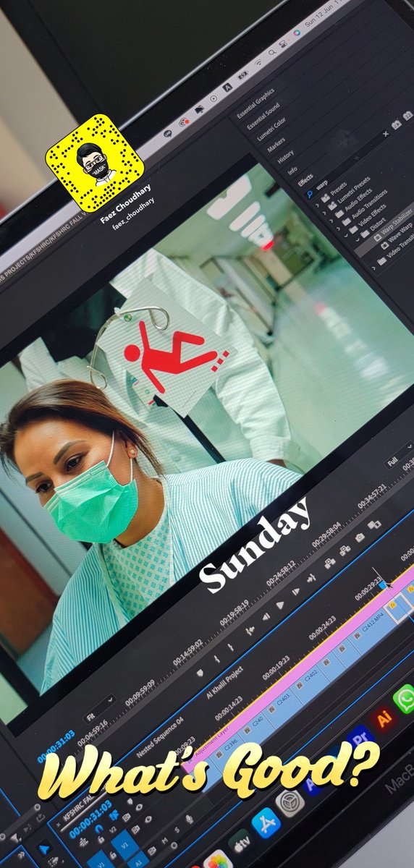
Task: Open Adobe Illustrator from the Dock
Action: (x=386, y=718)
